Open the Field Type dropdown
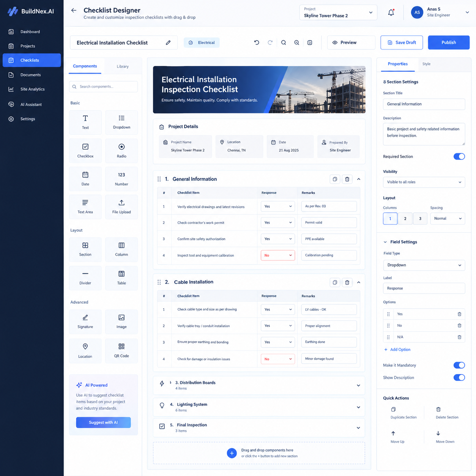Viewport: 476px width, 476px height. point(424,265)
